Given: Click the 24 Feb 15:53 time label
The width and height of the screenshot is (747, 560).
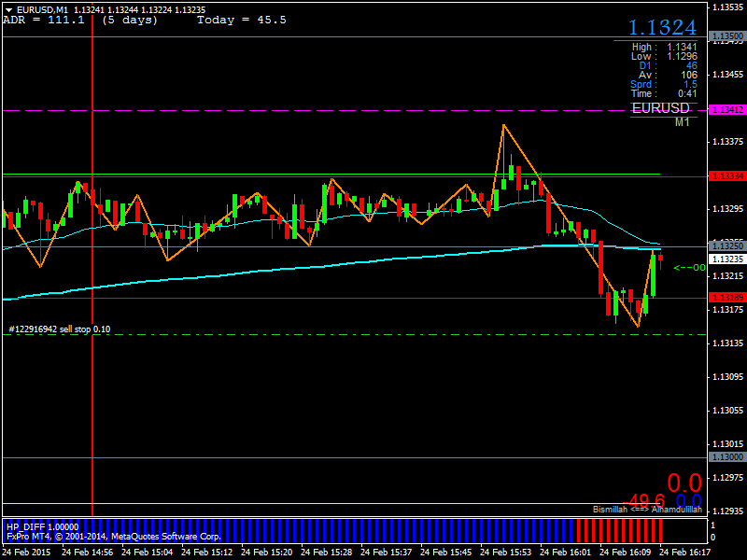Looking at the screenshot, I should pyautogui.click(x=505, y=553).
